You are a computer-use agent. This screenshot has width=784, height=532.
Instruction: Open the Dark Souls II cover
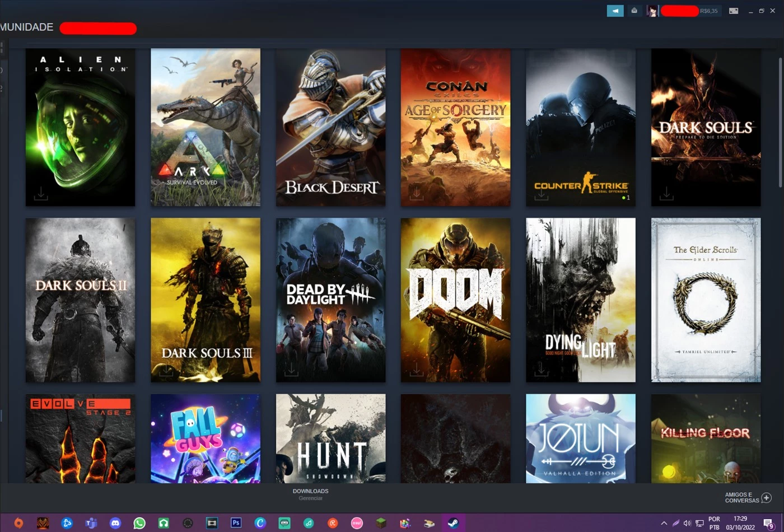80,300
